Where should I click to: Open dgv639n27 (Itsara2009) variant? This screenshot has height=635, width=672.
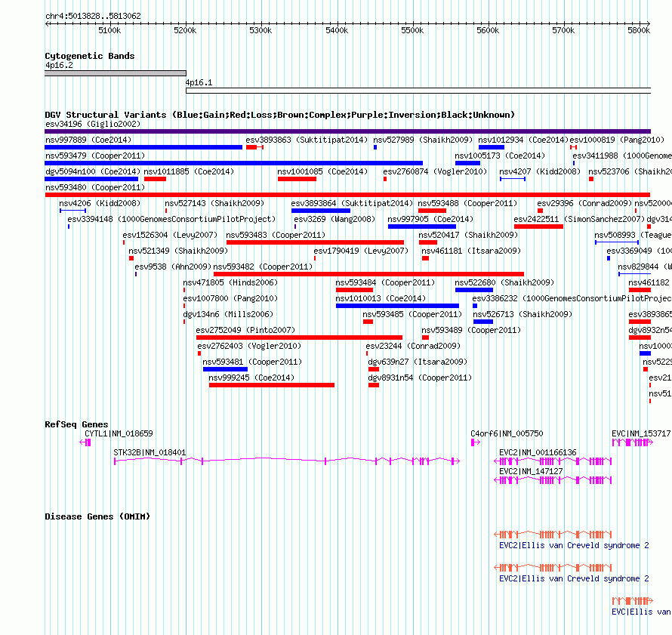coord(418,362)
